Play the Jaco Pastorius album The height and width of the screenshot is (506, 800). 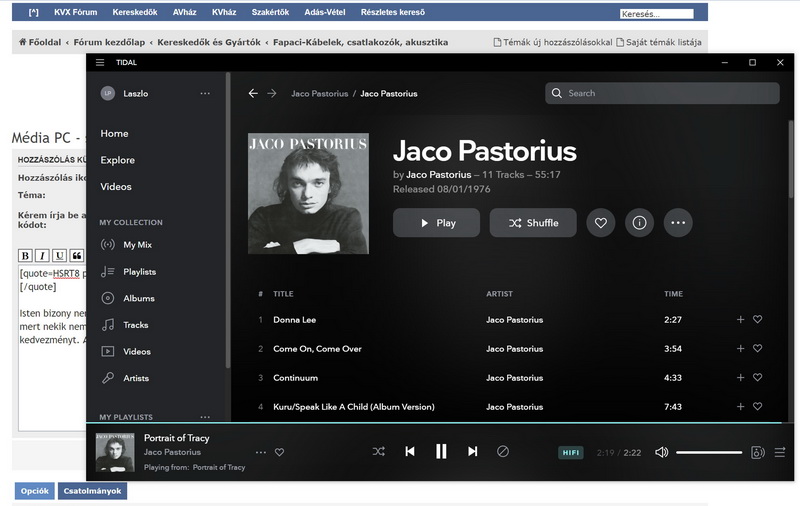pyautogui.click(x=436, y=223)
